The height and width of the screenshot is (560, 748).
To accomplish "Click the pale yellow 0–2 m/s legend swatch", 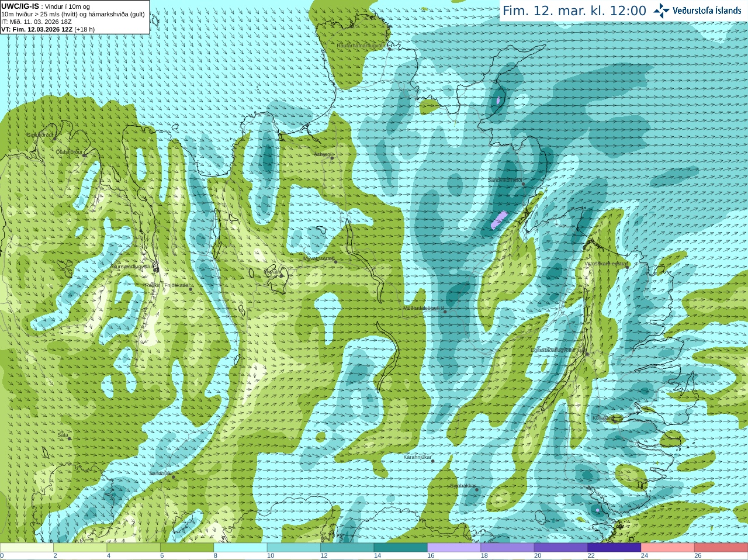I will coord(27,548).
